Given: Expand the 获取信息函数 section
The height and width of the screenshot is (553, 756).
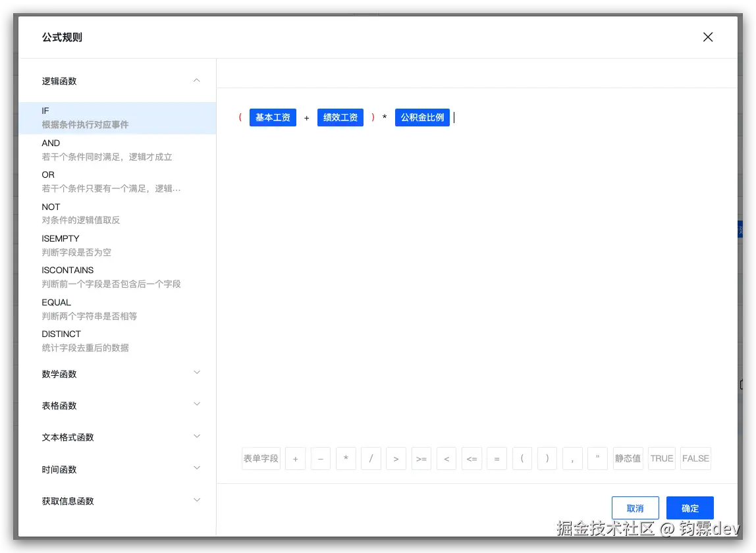Looking at the screenshot, I should click(x=197, y=500).
